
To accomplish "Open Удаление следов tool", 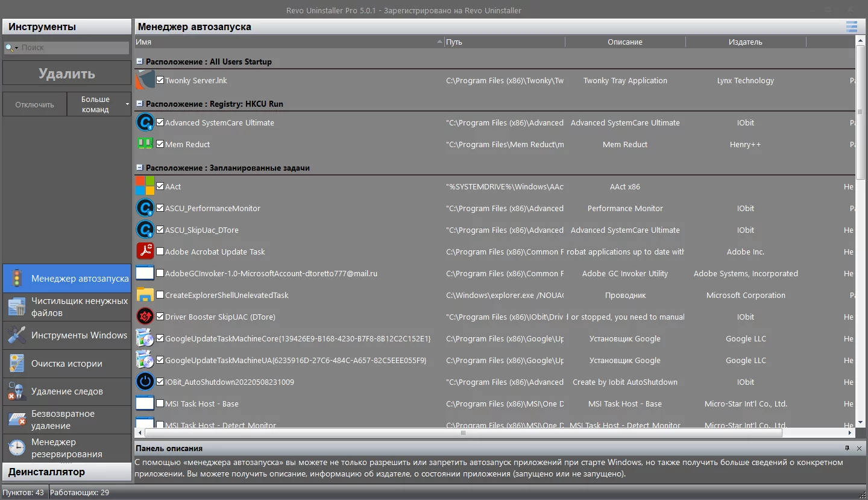I will [67, 391].
